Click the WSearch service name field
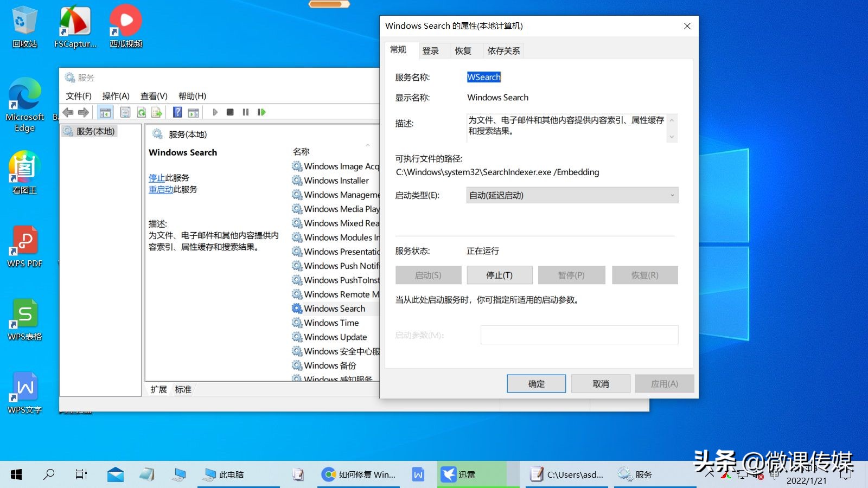The height and width of the screenshot is (488, 868). click(484, 77)
